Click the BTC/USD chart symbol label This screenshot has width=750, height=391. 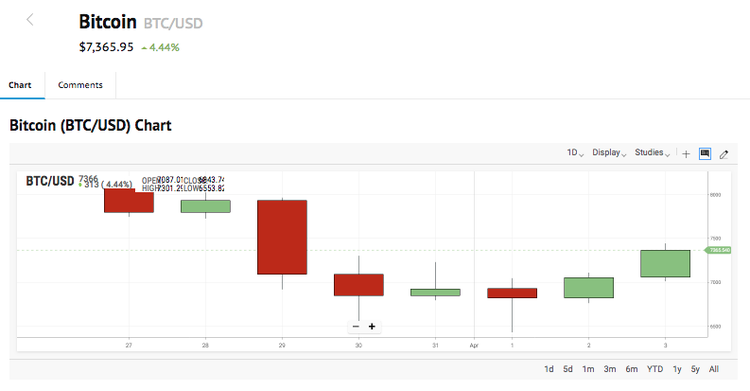point(50,181)
